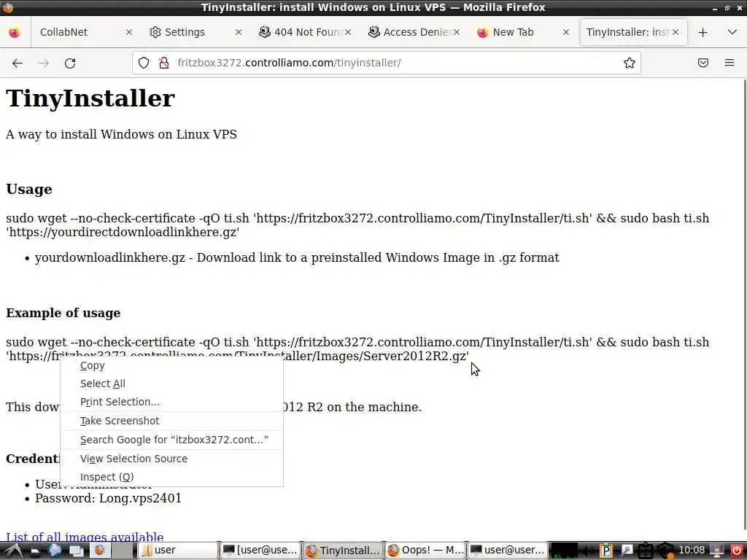The height and width of the screenshot is (560, 747).
Task: Choose Print Selection from context menu
Action: click(171, 402)
